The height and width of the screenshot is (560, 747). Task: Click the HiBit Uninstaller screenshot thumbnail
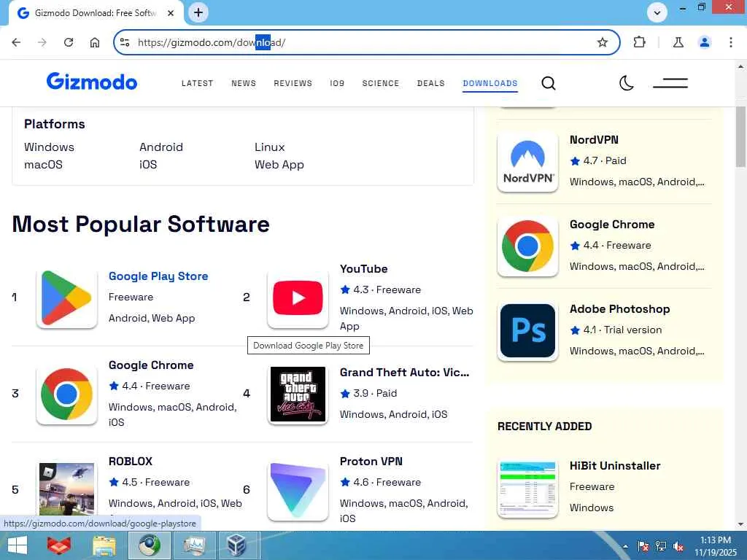pyautogui.click(x=527, y=489)
